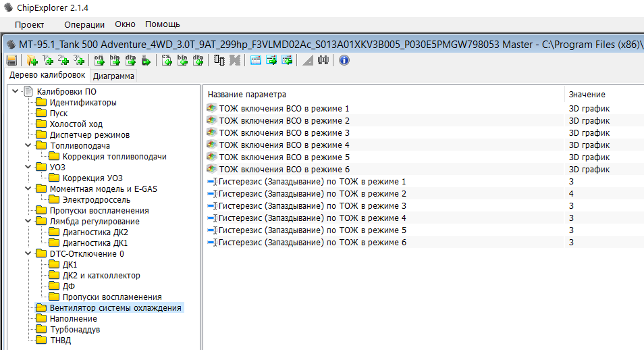This screenshot has height=350, width=644.
Task: Collapse the root Калибровки ПО node
Action: (15, 92)
